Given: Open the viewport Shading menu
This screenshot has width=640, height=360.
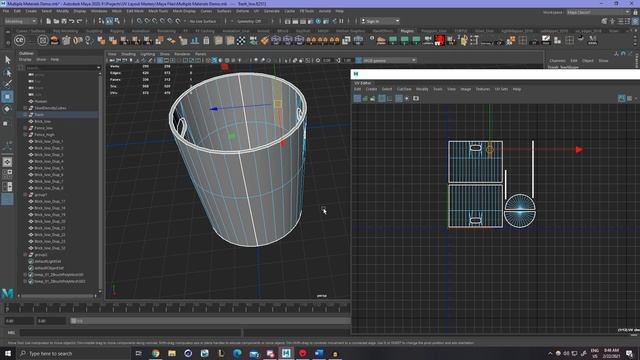Looking at the screenshot, I should click(128, 54).
